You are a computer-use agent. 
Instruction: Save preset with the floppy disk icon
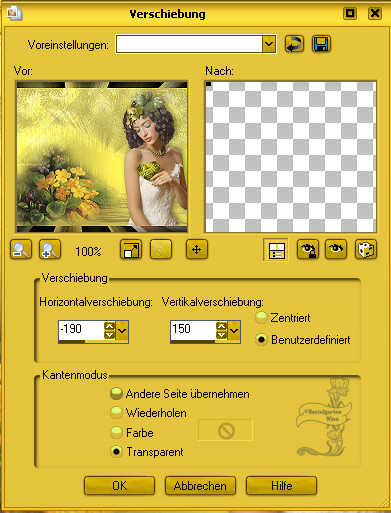click(x=321, y=44)
